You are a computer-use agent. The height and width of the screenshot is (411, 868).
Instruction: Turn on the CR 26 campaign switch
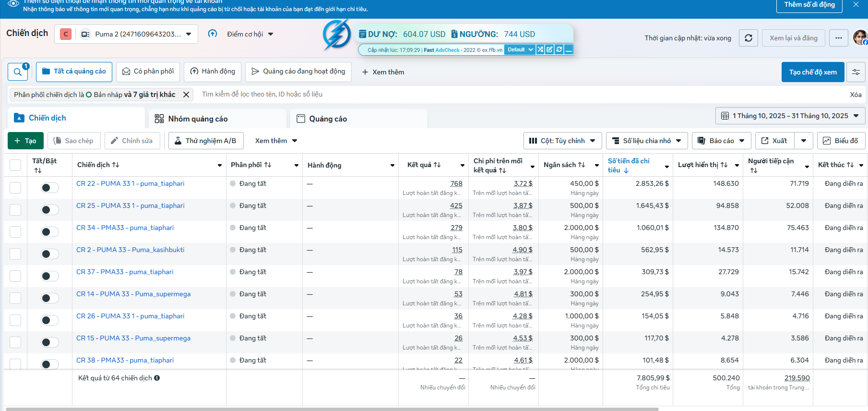49,320
